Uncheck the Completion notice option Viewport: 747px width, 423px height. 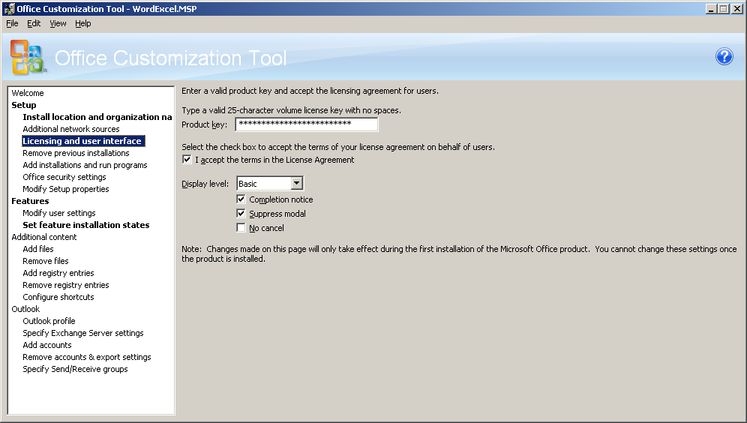[x=241, y=199]
